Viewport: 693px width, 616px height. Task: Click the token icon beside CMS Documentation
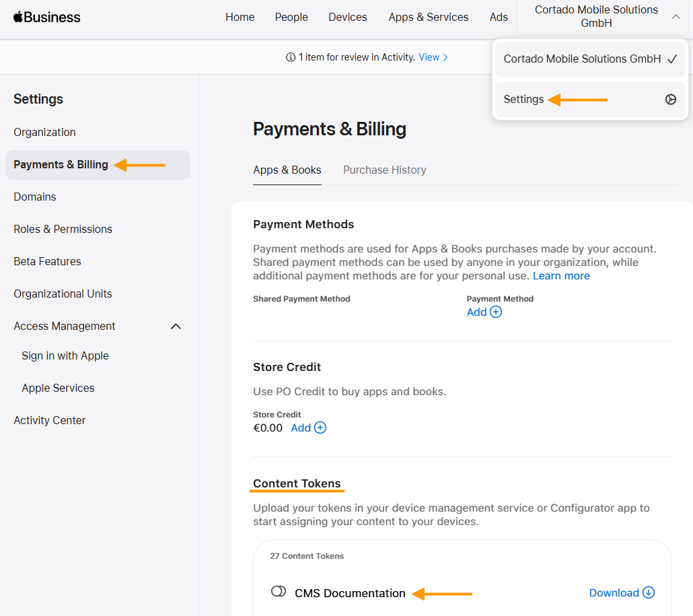click(x=279, y=592)
